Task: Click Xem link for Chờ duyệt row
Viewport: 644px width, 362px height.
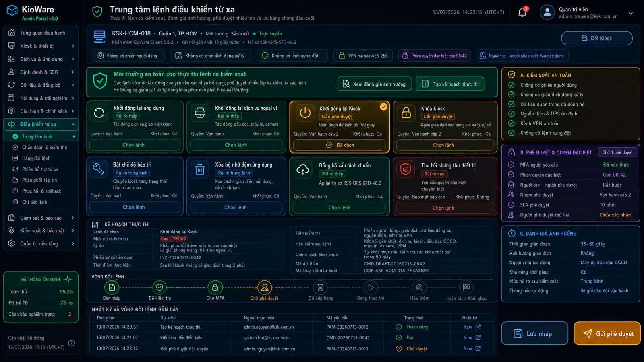Action: [x=468, y=349]
